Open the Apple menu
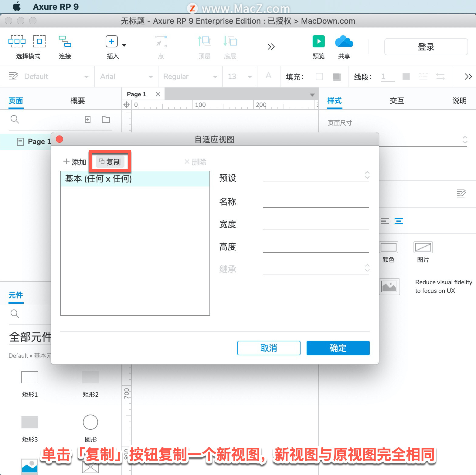The width and height of the screenshot is (476, 475). tap(17, 6)
